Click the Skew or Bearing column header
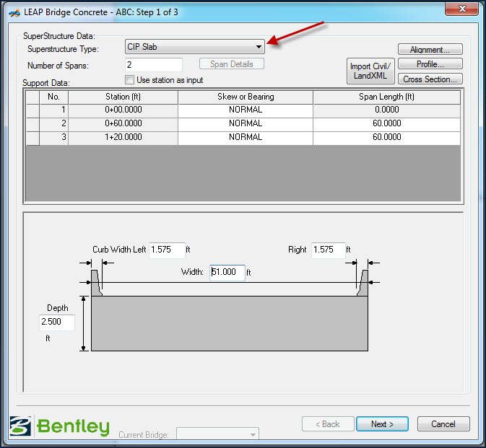Image resolution: width=486 pixels, height=448 pixels. coord(246,97)
